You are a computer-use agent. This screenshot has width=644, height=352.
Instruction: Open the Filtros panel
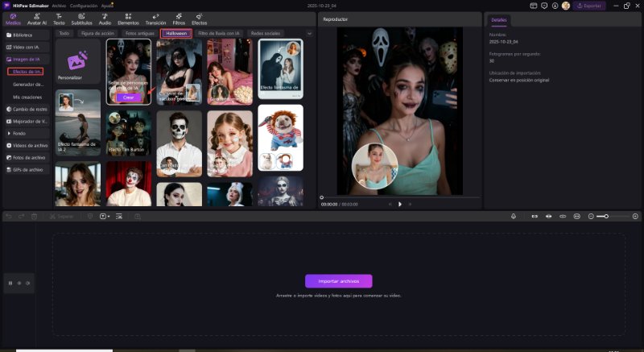pyautogui.click(x=179, y=19)
